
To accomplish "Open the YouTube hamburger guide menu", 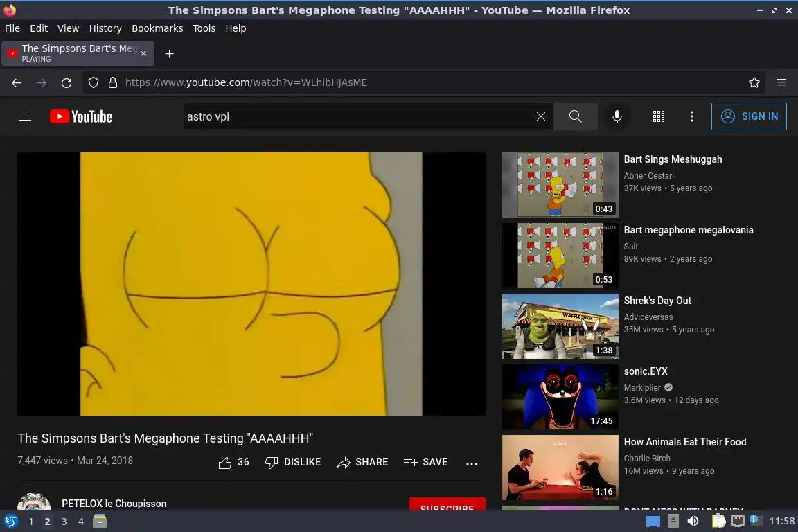I will click(x=25, y=116).
